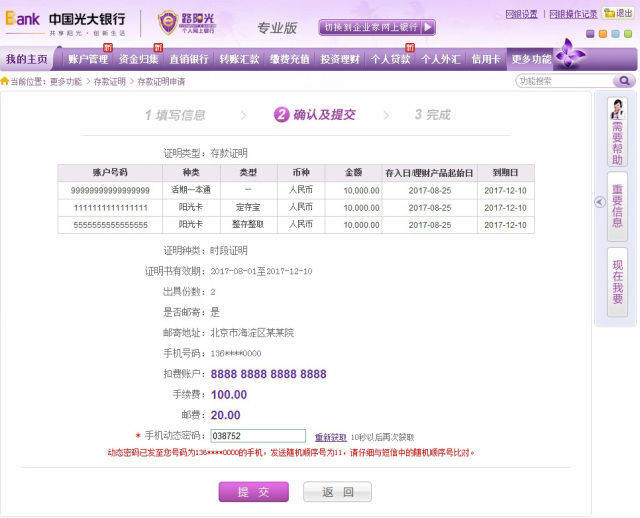Select the purple theme color square
Image resolution: width=640 pixels, height=518 pixels.
[x=590, y=34]
